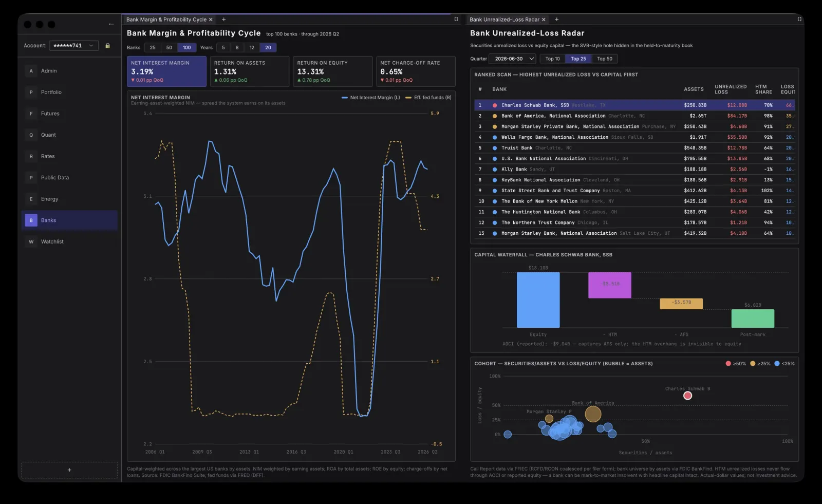
Task: Click the green Post-mark waterfall bar
Action: point(753,319)
